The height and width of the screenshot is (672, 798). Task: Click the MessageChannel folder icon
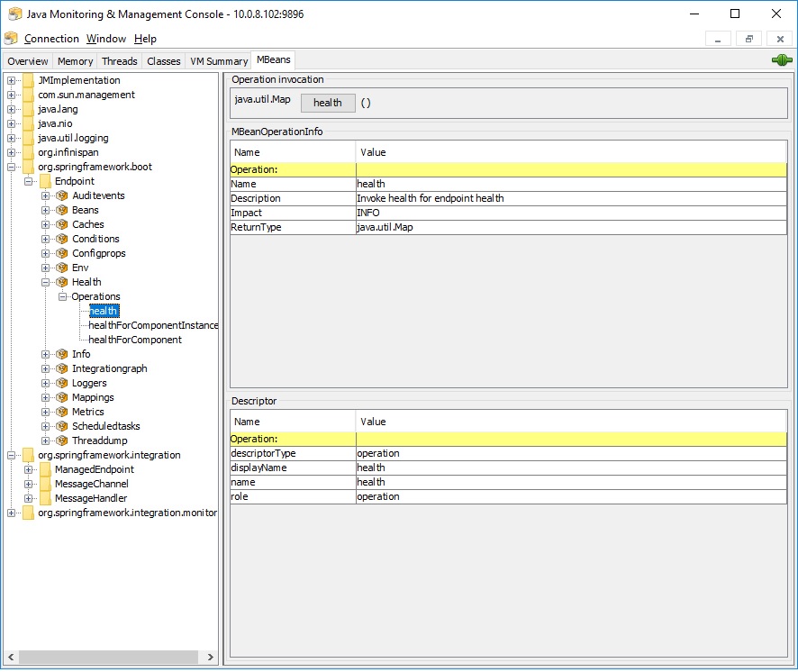point(45,484)
